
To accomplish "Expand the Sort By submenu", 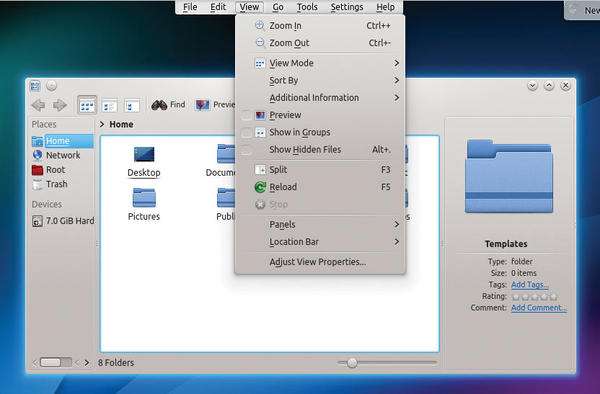I will (x=320, y=80).
